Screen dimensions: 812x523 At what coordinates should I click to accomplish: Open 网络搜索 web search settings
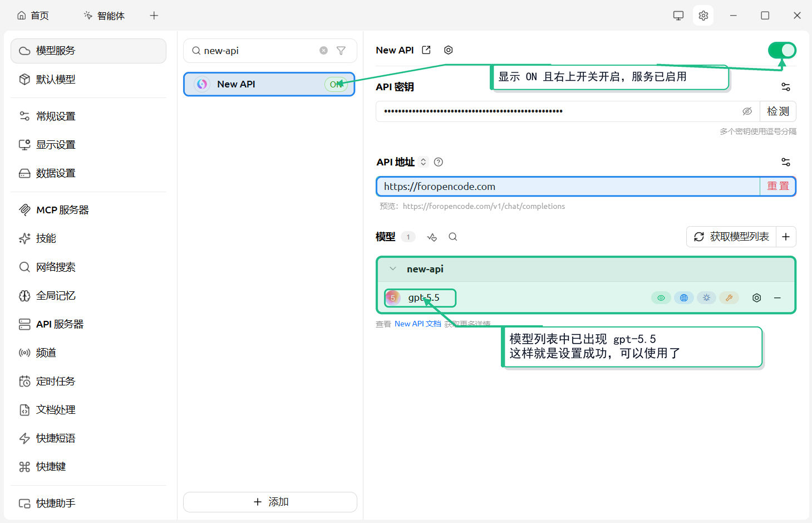(88, 267)
